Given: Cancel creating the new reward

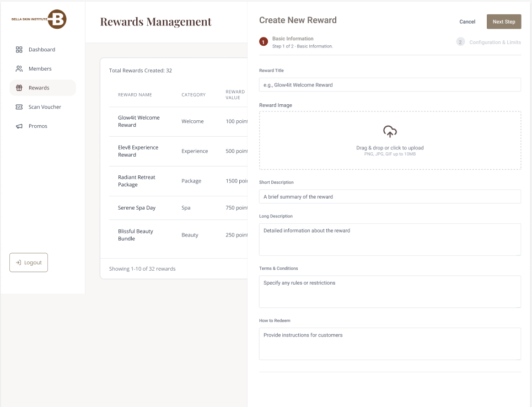Looking at the screenshot, I should coord(467,22).
